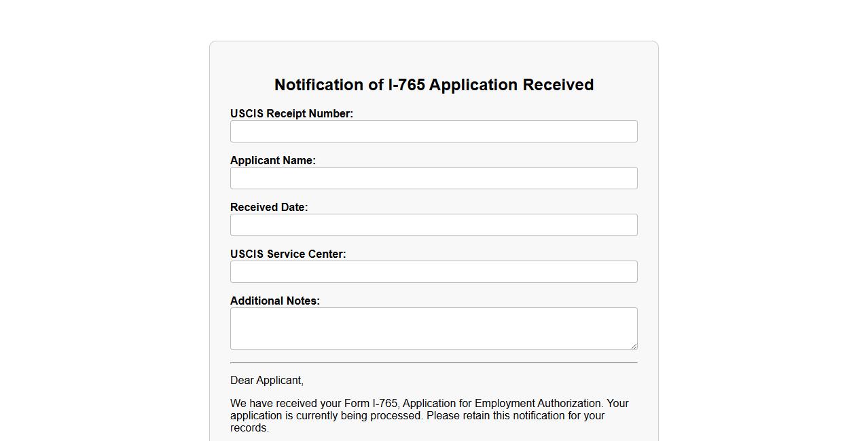Click the "Dear Applicant," greeting text

click(266, 381)
